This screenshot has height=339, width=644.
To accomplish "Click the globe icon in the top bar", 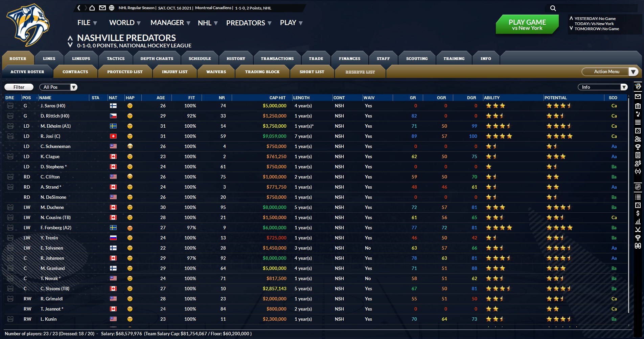I will pos(112,8).
